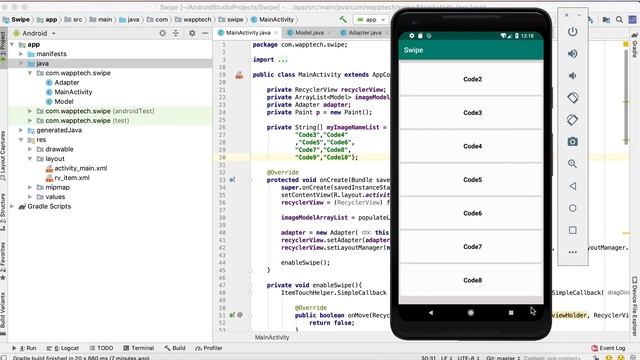
Task: Collapse the java folder
Action: coord(21,64)
